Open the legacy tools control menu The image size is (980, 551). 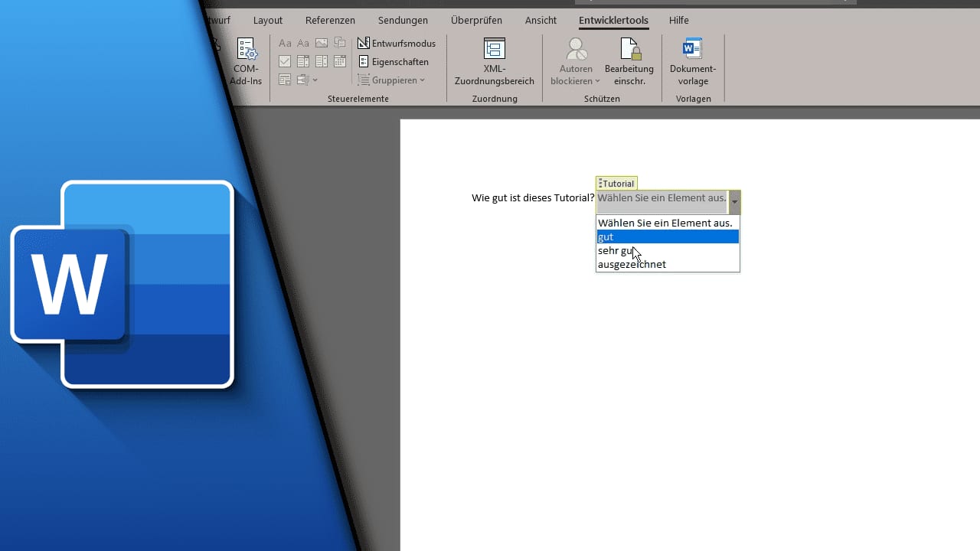click(307, 80)
